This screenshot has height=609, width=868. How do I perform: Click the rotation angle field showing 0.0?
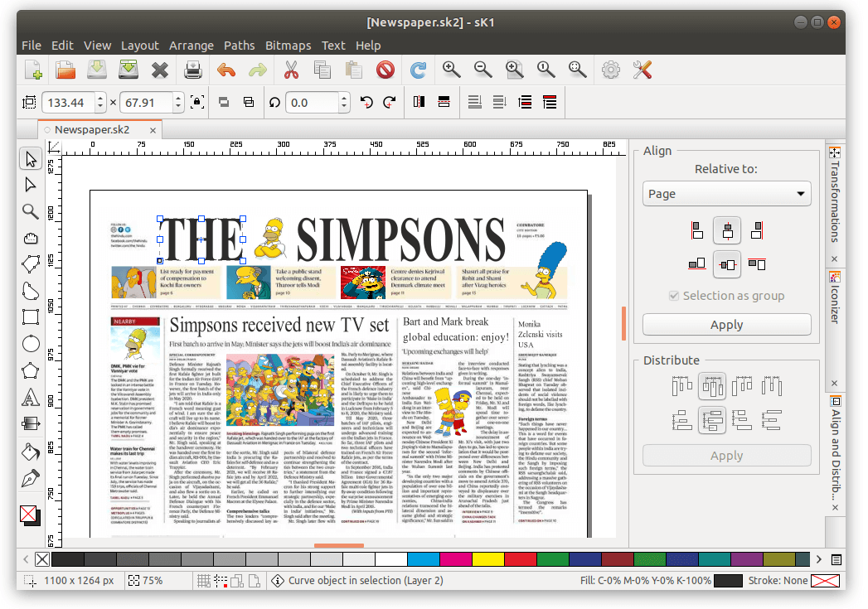click(312, 103)
